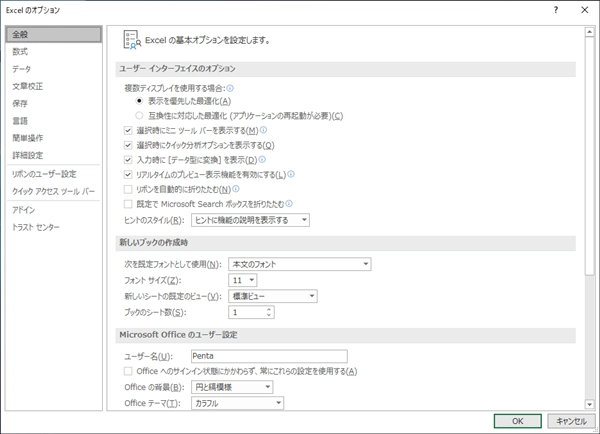This screenshot has width=600, height=434.
Task: Click the scrollbar down arrow
Action: (x=589, y=404)
